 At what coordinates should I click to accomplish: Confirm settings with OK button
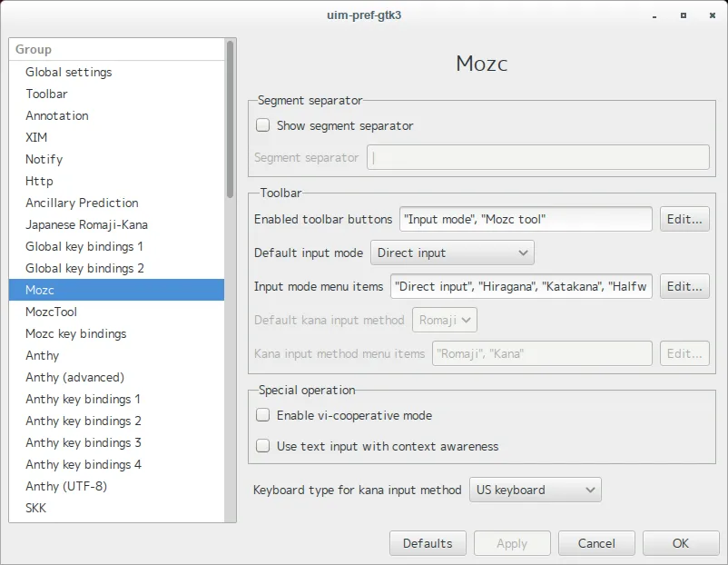click(681, 543)
